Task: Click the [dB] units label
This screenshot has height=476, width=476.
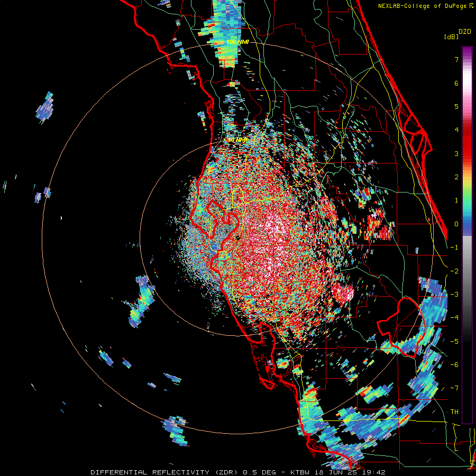Action: point(451,36)
